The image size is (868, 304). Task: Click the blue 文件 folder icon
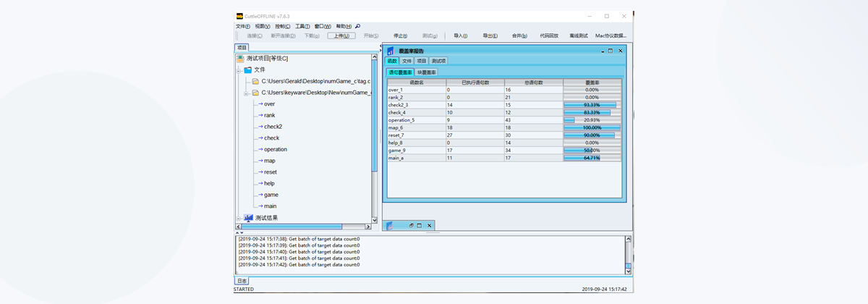[248, 70]
